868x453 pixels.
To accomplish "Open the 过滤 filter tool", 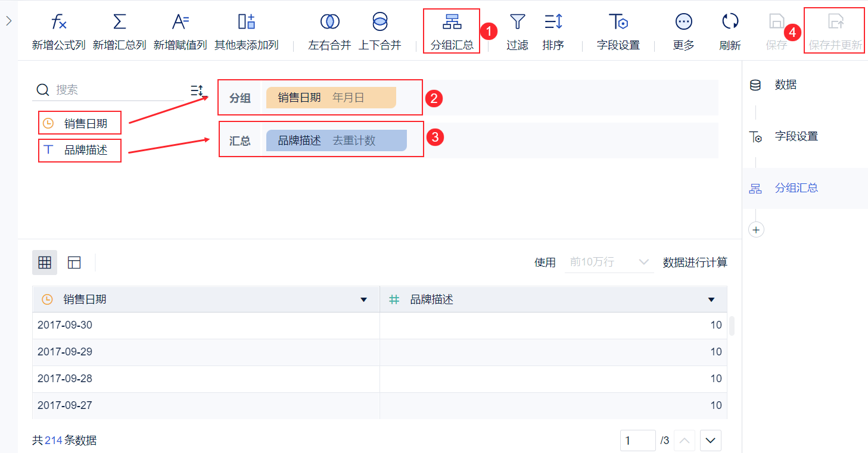I will pyautogui.click(x=517, y=32).
